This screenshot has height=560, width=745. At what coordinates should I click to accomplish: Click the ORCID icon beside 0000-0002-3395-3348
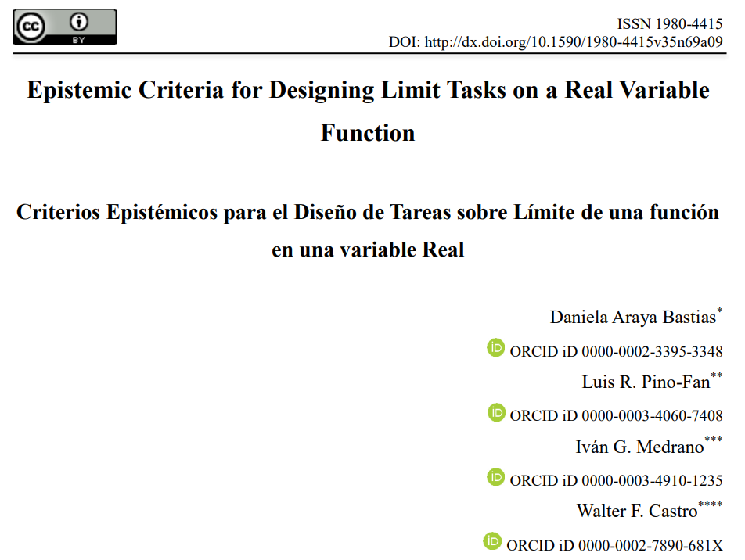click(495, 348)
